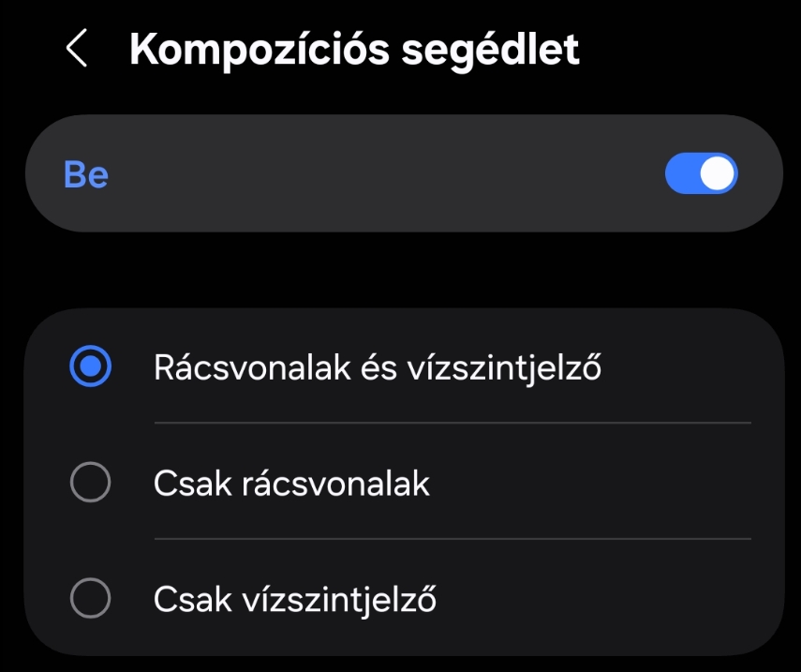Tap the "Csak vízszintjelző" option text
This screenshot has height=672, width=801.
pos(295,599)
